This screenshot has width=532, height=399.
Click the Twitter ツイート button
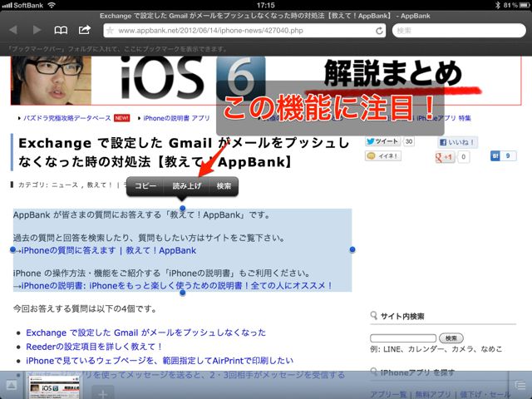[x=382, y=141]
